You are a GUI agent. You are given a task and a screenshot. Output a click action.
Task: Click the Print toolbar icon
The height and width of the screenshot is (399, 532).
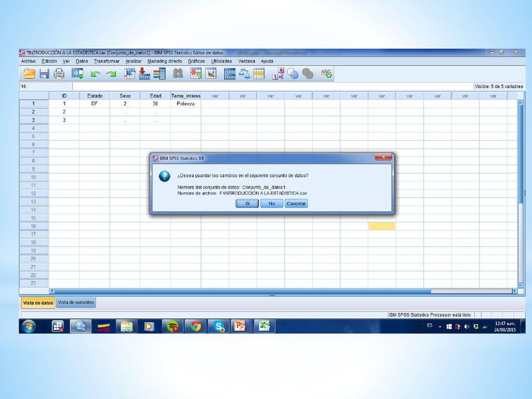click(59, 73)
